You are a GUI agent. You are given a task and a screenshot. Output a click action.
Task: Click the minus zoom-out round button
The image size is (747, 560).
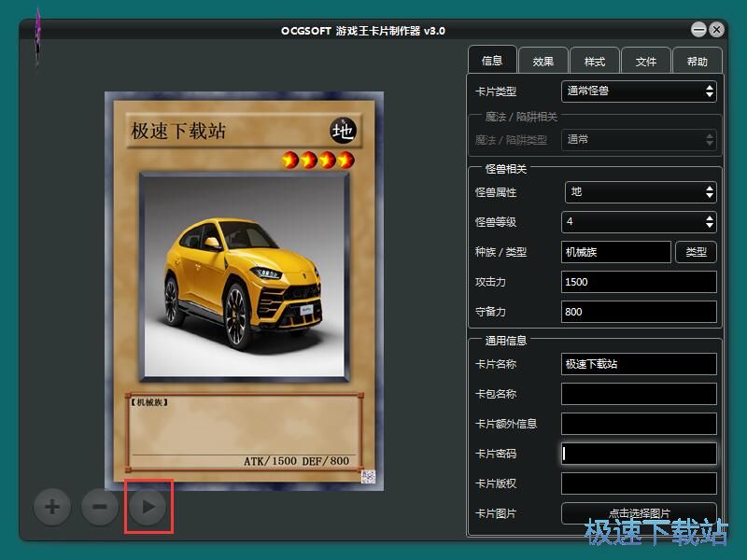(100, 506)
